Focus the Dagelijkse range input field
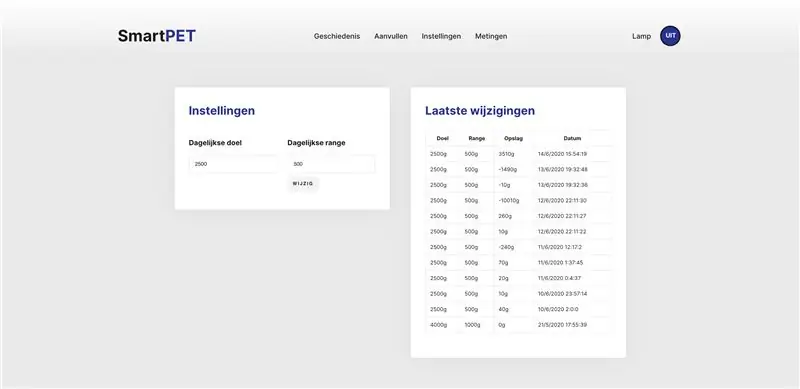This screenshot has width=800, height=389. (x=331, y=164)
